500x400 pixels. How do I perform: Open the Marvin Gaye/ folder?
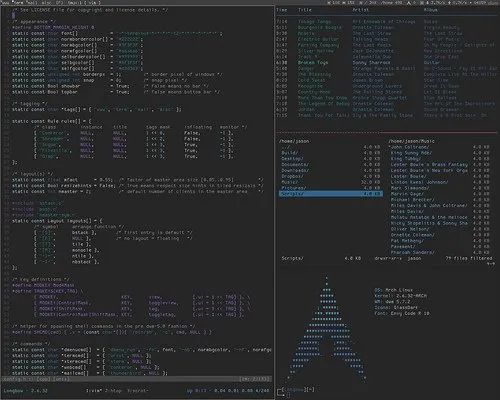tap(407, 194)
